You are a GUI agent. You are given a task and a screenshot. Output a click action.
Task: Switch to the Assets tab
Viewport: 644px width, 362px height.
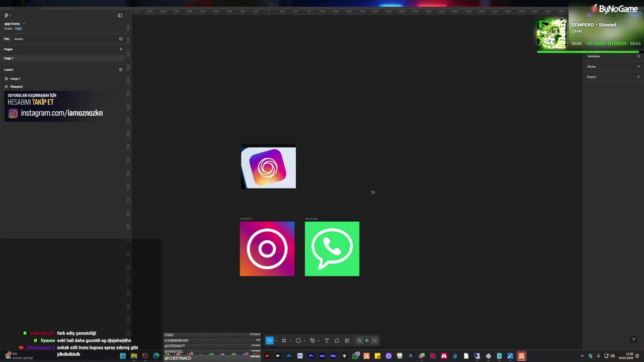pos(19,39)
